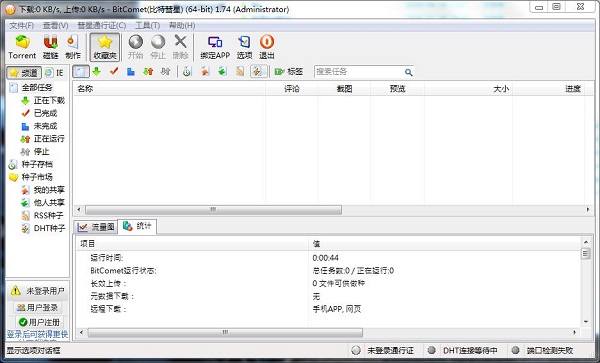
Task: Click the 删除 delete X toolbar icon
Action: 180,47
